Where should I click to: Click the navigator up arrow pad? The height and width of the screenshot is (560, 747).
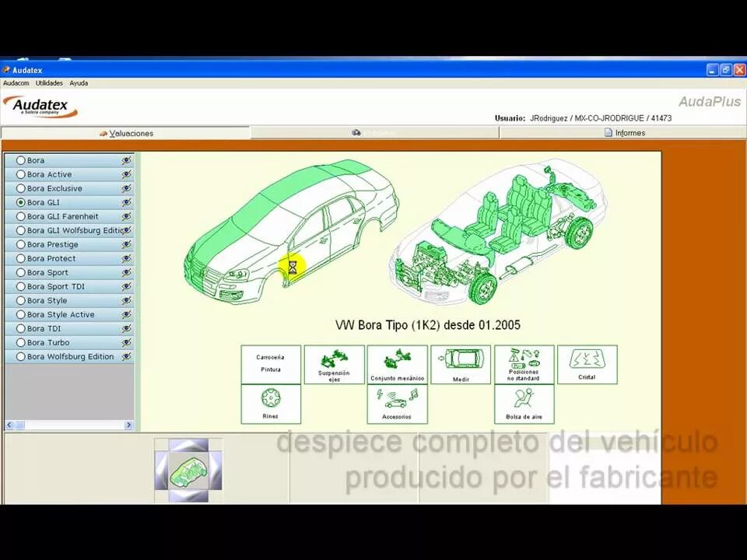(188, 446)
